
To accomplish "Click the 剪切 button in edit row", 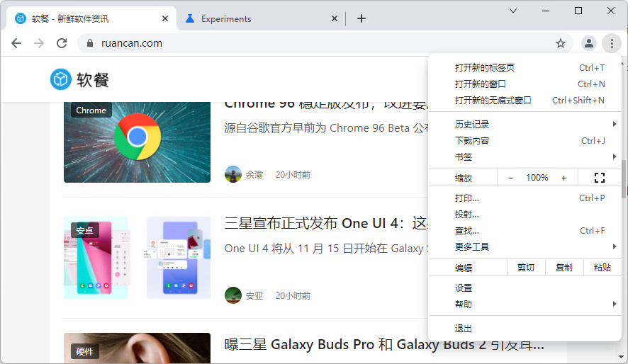I will coord(526,268).
